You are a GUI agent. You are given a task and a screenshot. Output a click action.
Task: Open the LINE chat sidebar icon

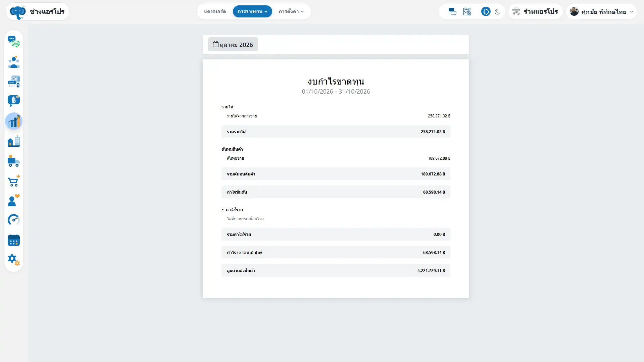(x=14, y=42)
